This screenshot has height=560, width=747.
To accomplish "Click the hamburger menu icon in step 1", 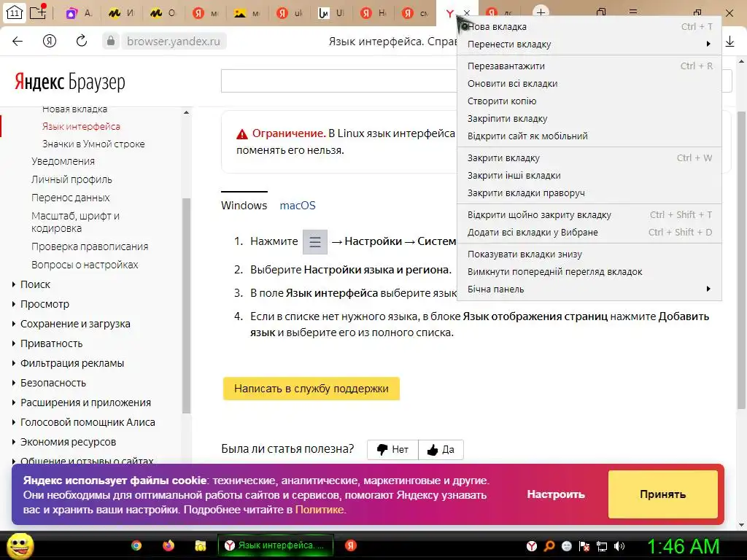I will pos(315,242).
